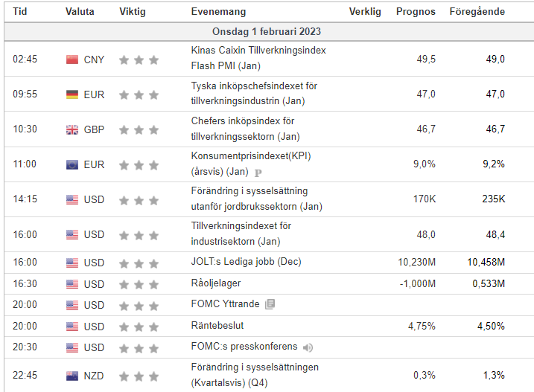Click the German flag icon at 09:55

pos(71,94)
